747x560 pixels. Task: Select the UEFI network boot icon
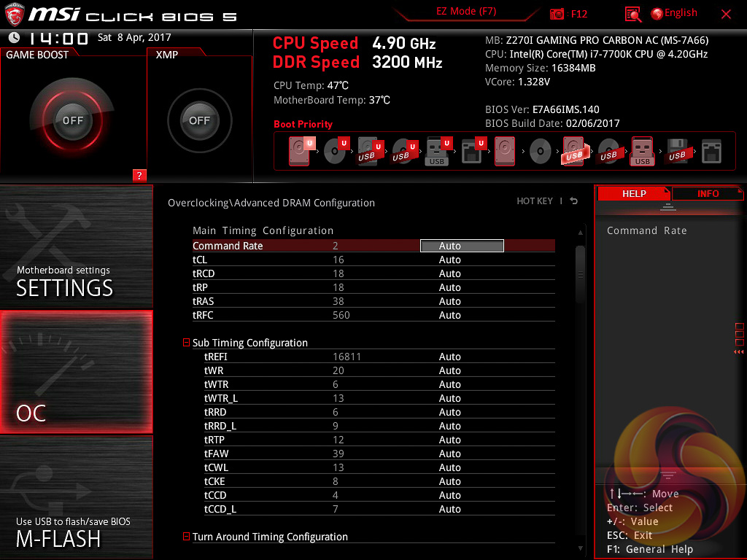point(473,151)
